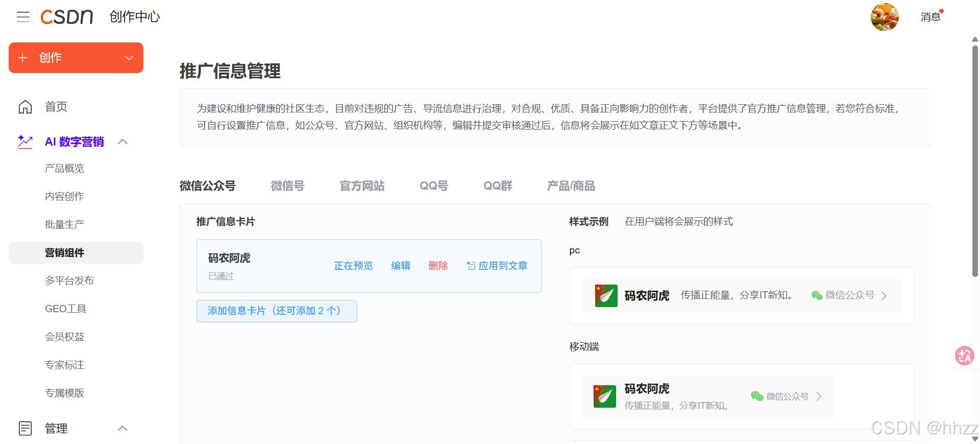Image resolution: width=980 pixels, height=444 pixels.
Task: Open the hamburger menu icon
Action: point(23,17)
